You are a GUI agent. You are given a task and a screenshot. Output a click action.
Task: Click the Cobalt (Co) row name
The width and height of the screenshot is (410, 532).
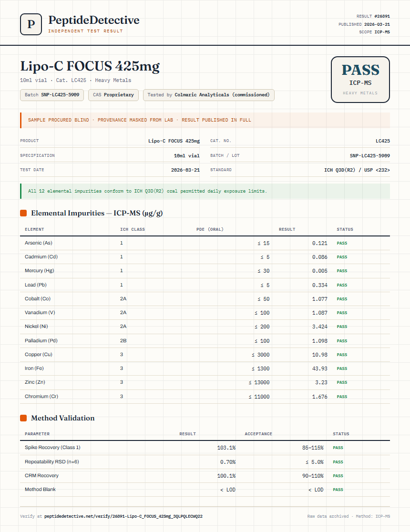tap(37, 299)
